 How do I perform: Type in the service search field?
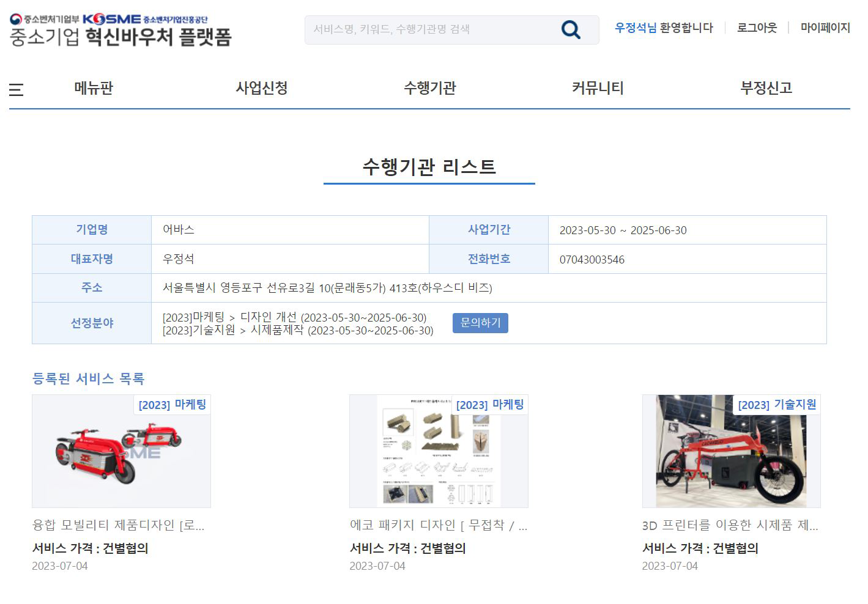coord(428,29)
